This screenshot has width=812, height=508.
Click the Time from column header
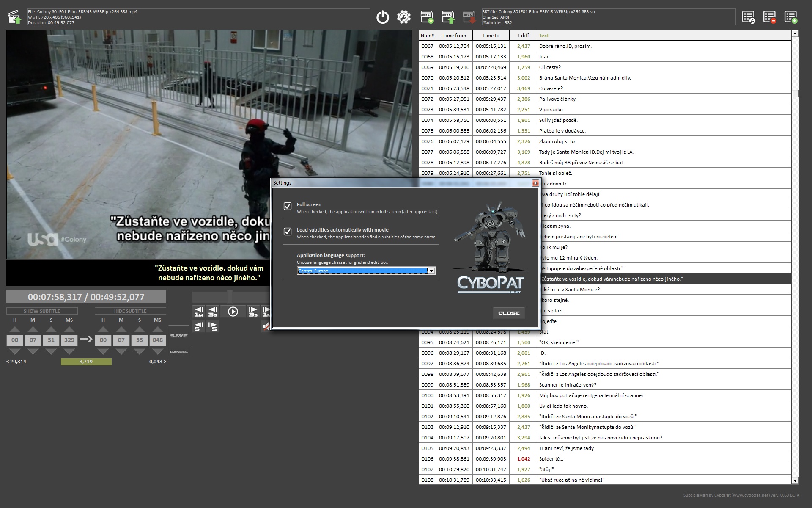point(454,36)
